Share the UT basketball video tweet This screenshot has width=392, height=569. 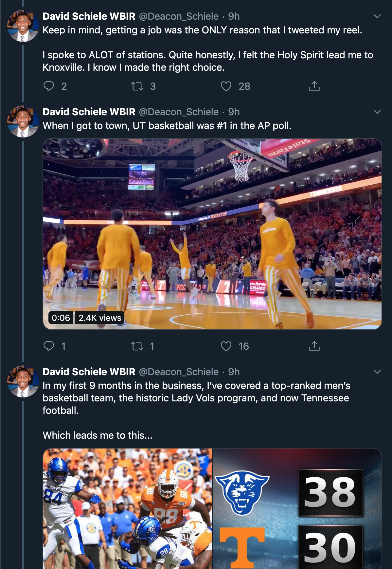click(314, 346)
